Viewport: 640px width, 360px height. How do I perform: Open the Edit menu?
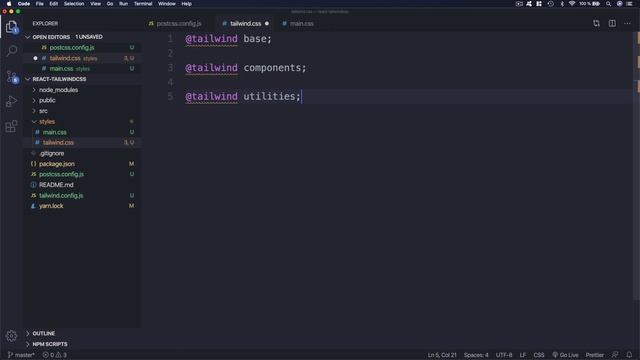pos(53,4)
